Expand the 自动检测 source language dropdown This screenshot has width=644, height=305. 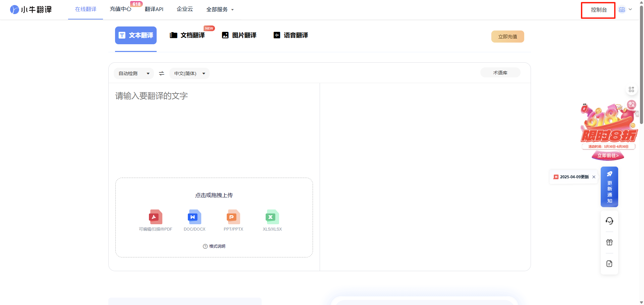pyautogui.click(x=134, y=73)
